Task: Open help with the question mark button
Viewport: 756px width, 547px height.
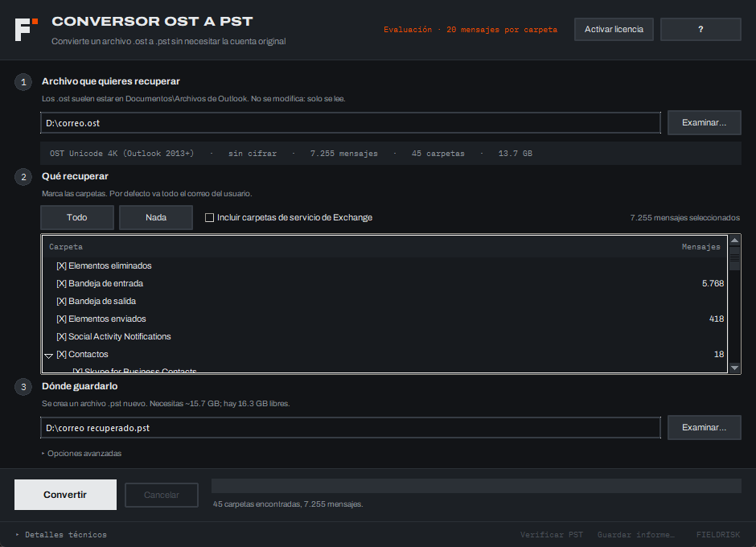Action: (701, 30)
